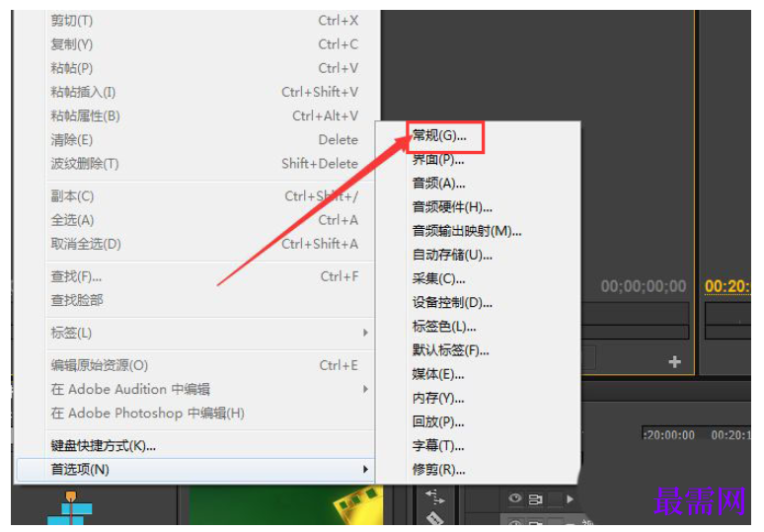Choose 媒体(E)... preference entry
This screenshot has width=764, height=532.
438,374
